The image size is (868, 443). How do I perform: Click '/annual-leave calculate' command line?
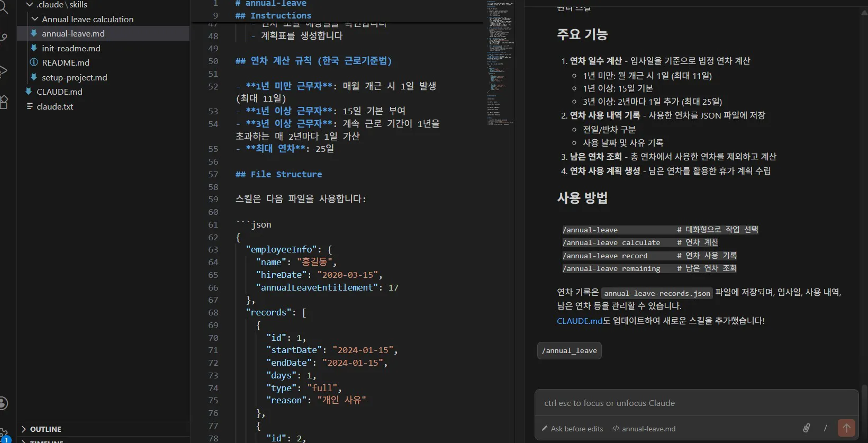point(640,242)
